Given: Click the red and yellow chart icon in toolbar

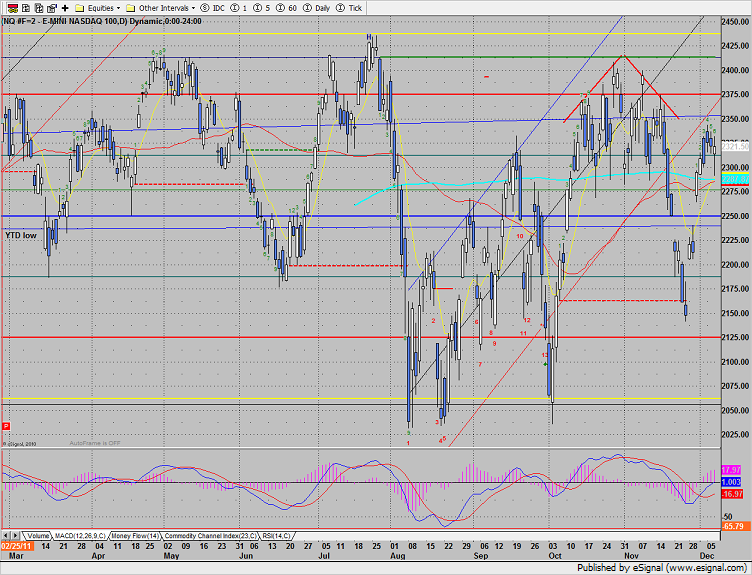Looking at the screenshot, I should coord(12,8).
